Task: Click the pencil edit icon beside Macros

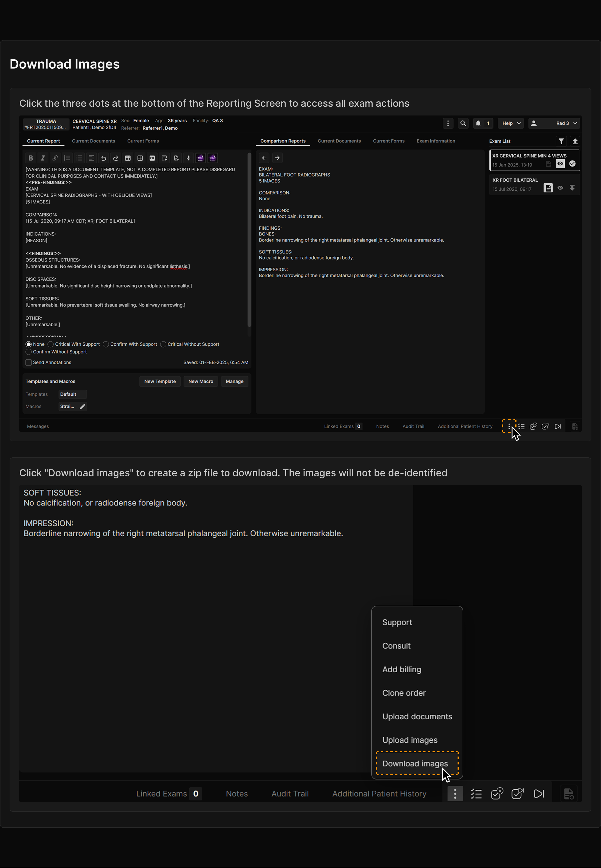Action: [83, 406]
